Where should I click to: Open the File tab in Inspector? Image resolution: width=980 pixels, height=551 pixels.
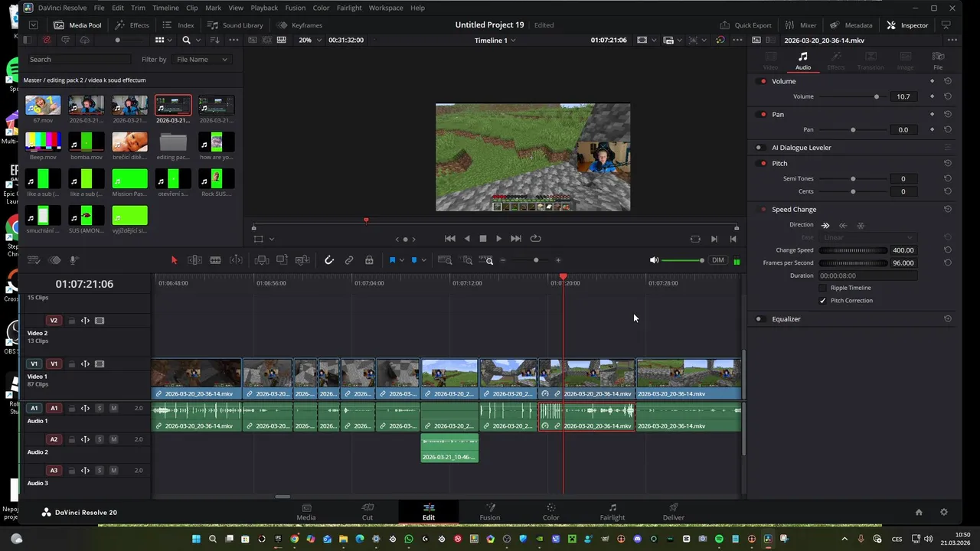[938, 60]
